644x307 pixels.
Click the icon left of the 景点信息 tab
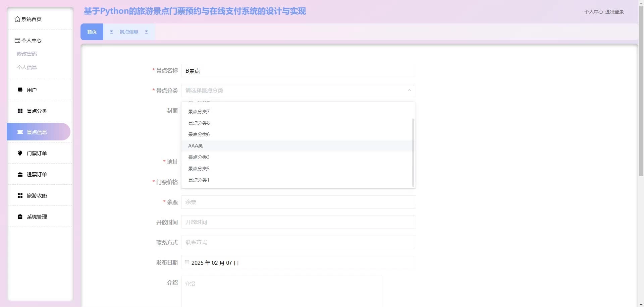point(111,32)
